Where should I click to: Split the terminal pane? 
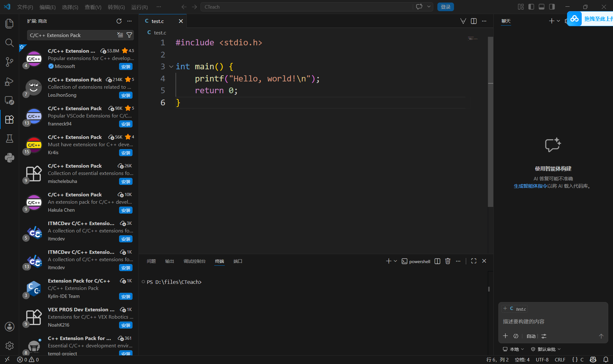pos(437,261)
